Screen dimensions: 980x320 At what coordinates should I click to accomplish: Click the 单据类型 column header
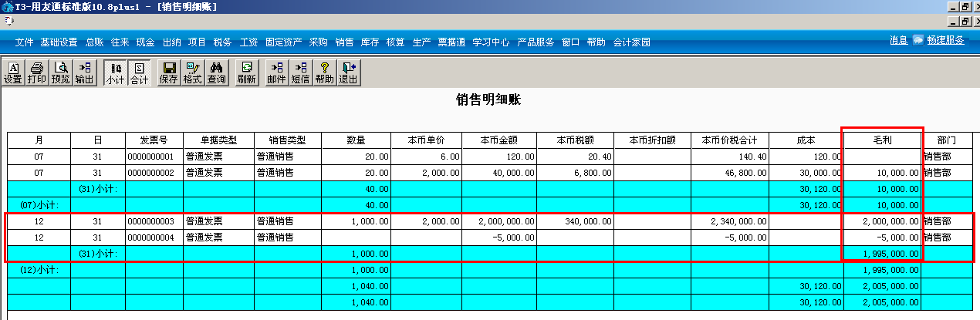click(218, 140)
